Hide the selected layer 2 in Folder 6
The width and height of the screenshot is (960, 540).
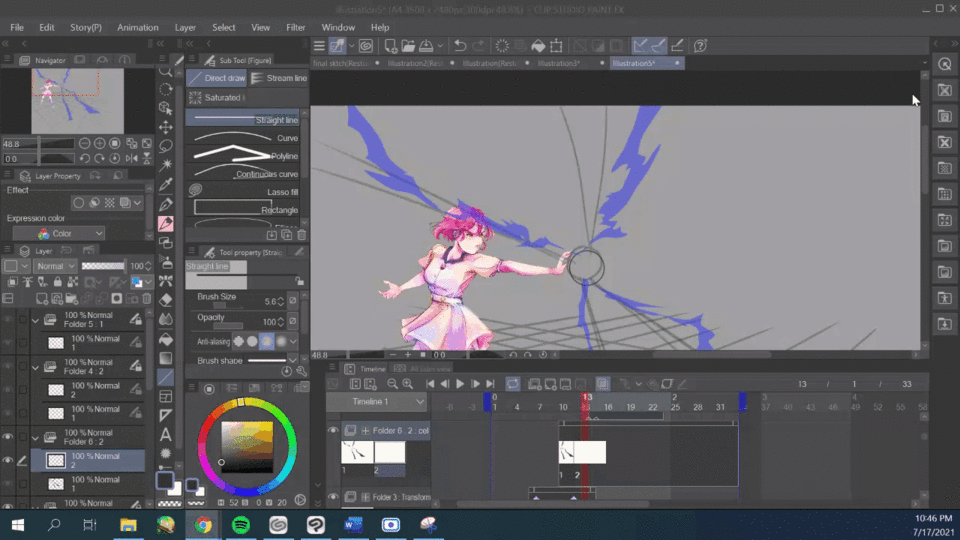[8, 460]
